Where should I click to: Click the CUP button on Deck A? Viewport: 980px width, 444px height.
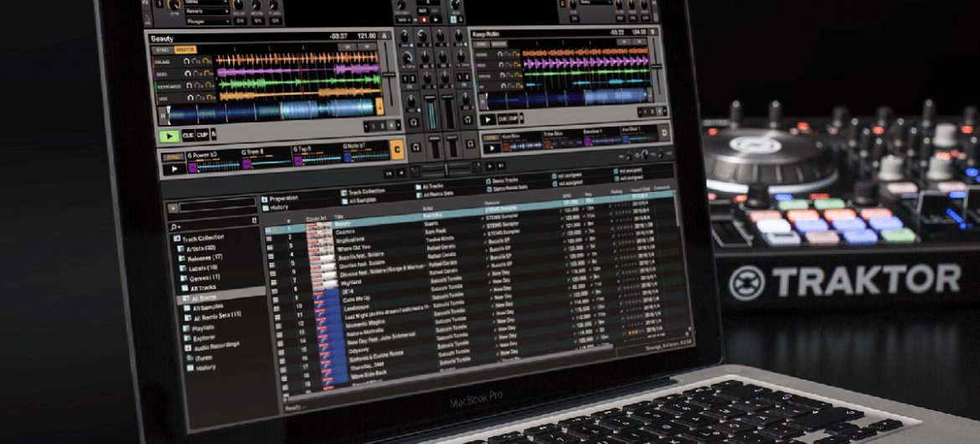pyautogui.click(x=203, y=134)
